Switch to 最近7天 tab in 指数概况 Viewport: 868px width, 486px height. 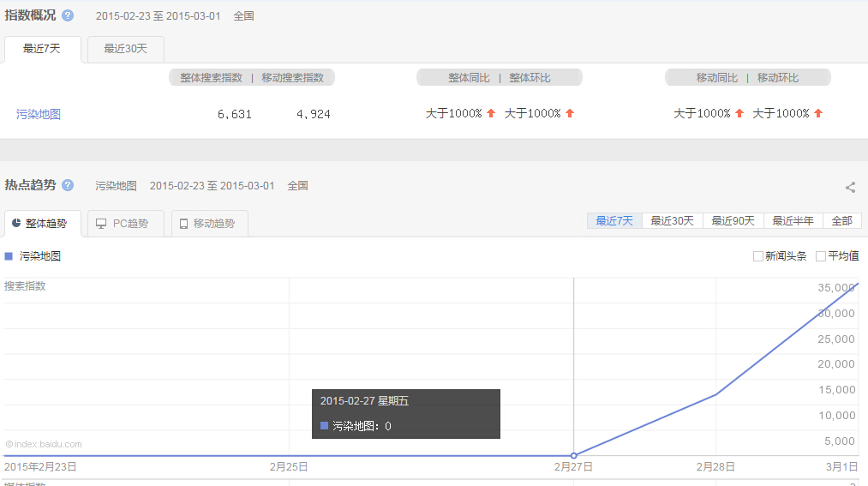coord(42,49)
